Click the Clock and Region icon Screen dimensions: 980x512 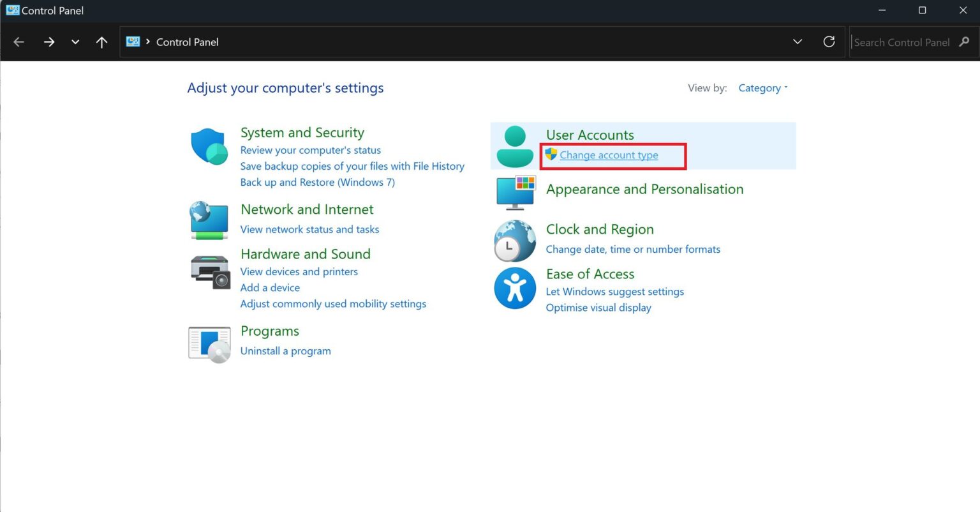click(514, 241)
